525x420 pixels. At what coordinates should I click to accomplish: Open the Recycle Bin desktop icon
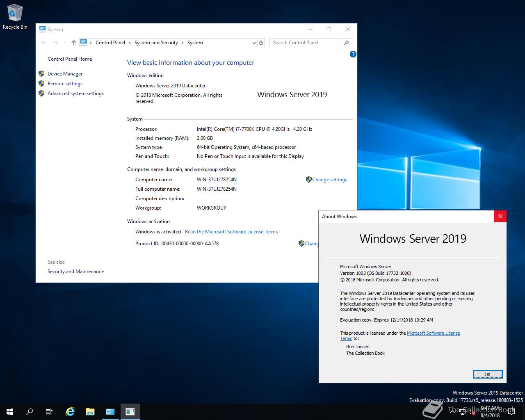coord(15,17)
